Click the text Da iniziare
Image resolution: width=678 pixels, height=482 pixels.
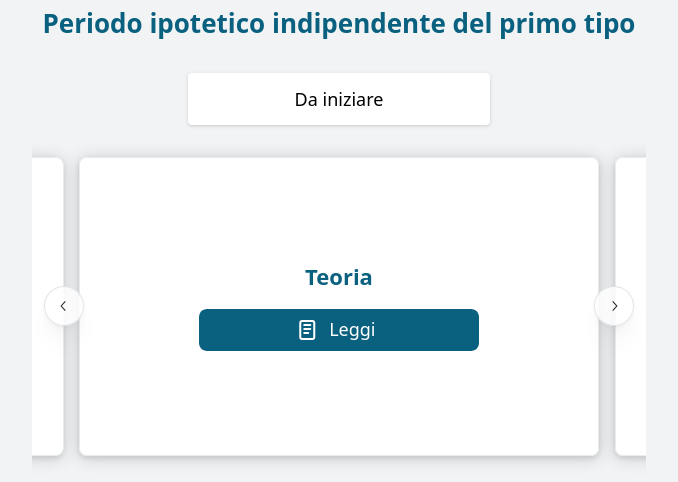pyautogui.click(x=339, y=99)
